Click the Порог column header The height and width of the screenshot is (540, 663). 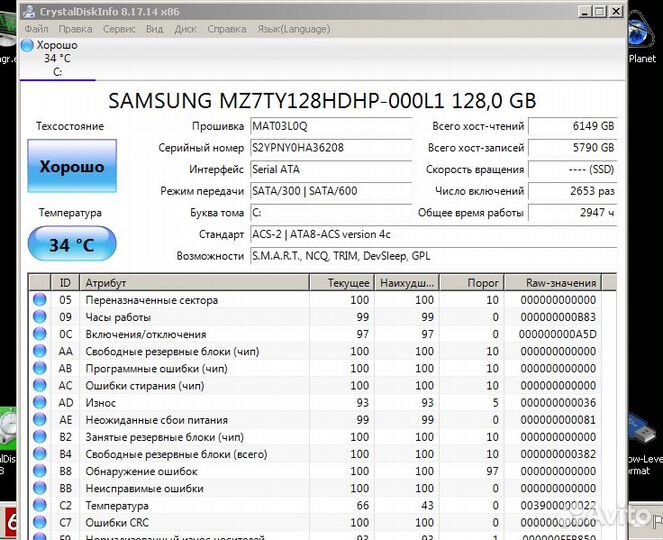pos(472,282)
